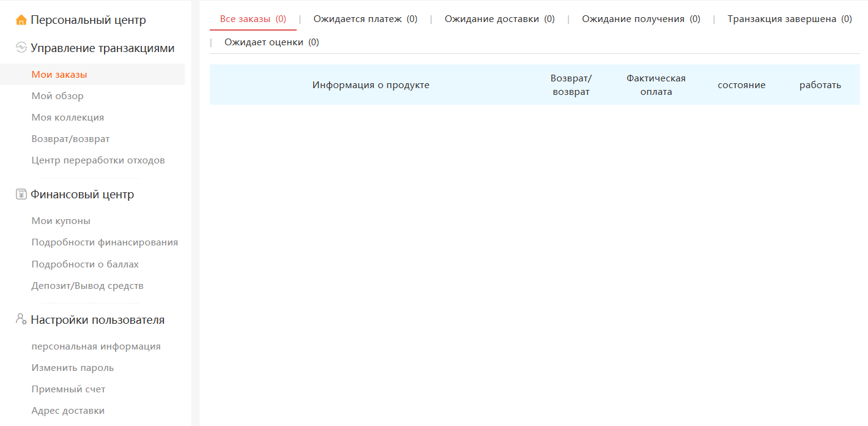View Мои купоны
Viewport: 868px width, 426px height.
click(61, 221)
